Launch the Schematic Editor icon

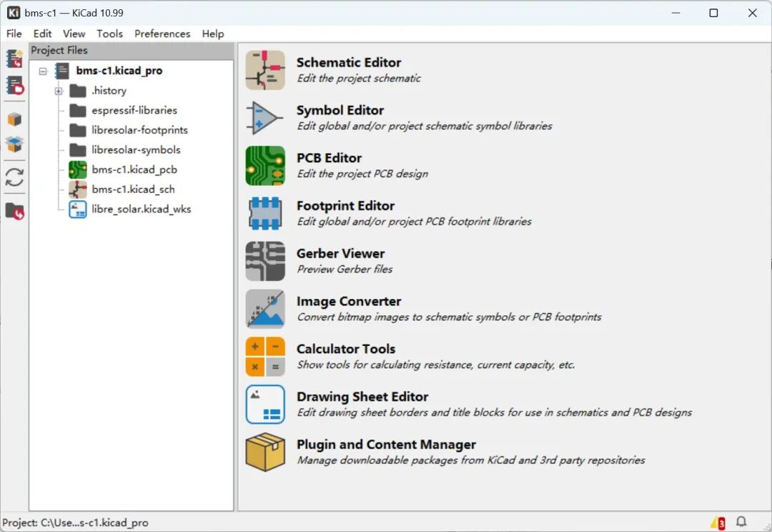[265, 70]
